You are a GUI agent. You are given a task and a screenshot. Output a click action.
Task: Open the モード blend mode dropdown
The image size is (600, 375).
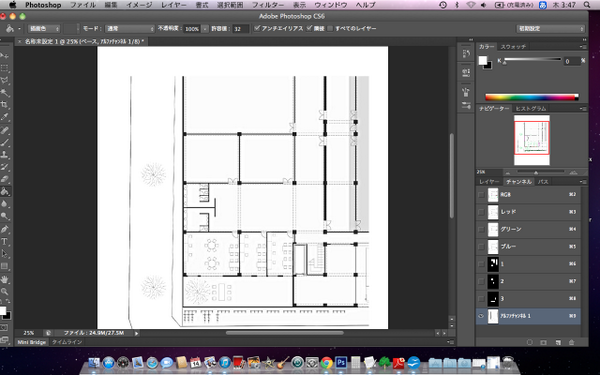click(x=130, y=29)
